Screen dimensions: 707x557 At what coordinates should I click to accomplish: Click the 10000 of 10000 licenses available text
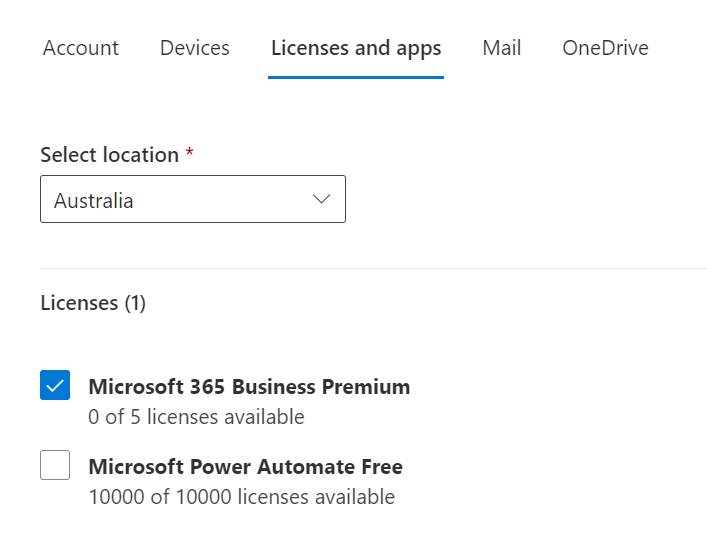coord(242,497)
